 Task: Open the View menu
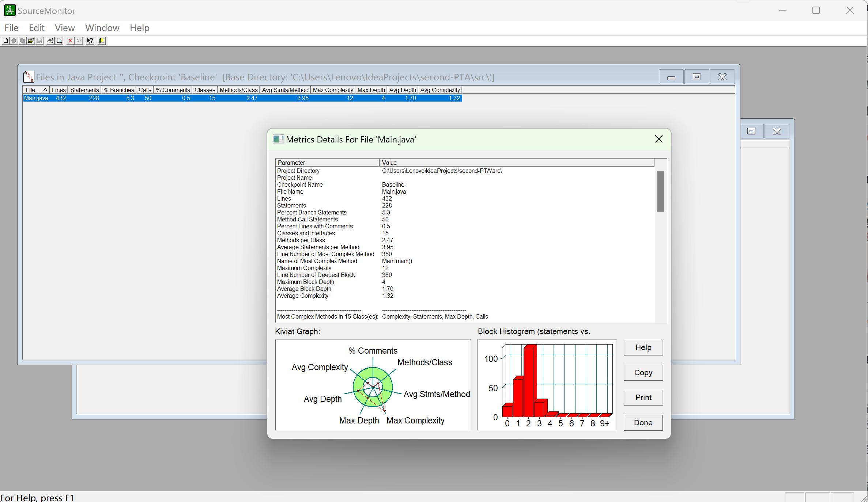click(65, 28)
